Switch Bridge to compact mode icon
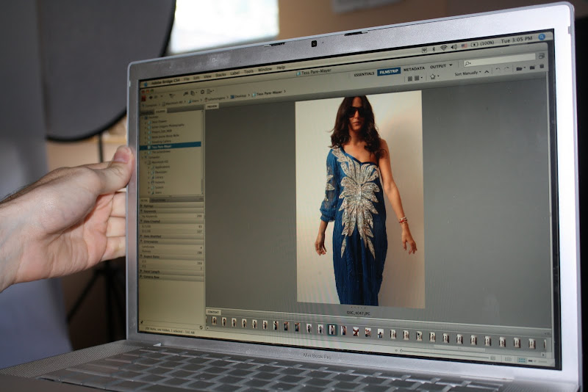Image resolution: width=588 pixels, height=392 pixels. click(541, 56)
